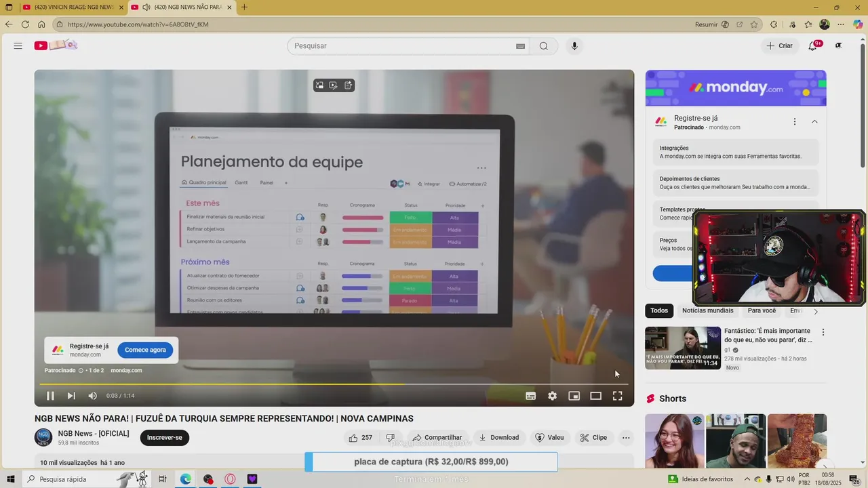Viewport: 868px width, 488px height.
Task: Select the Todos filter chip
Action: (x=659, y=310)
